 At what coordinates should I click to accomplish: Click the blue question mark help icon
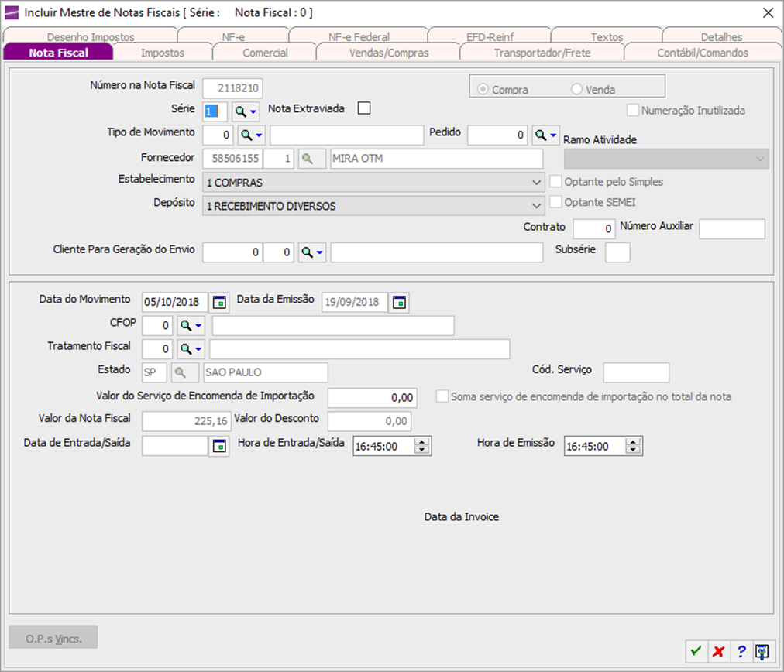coord(741,651)
